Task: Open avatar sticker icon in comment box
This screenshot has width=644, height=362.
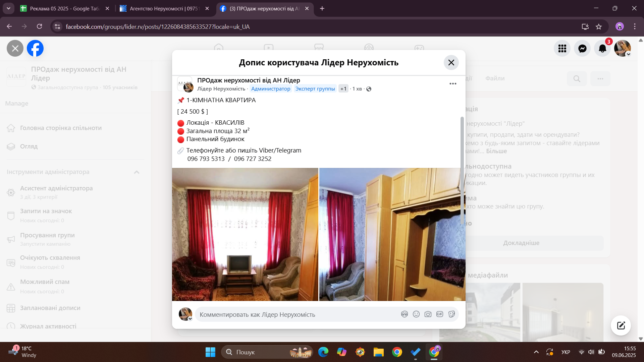Action: pyautogui.click(x=405, y=314)
